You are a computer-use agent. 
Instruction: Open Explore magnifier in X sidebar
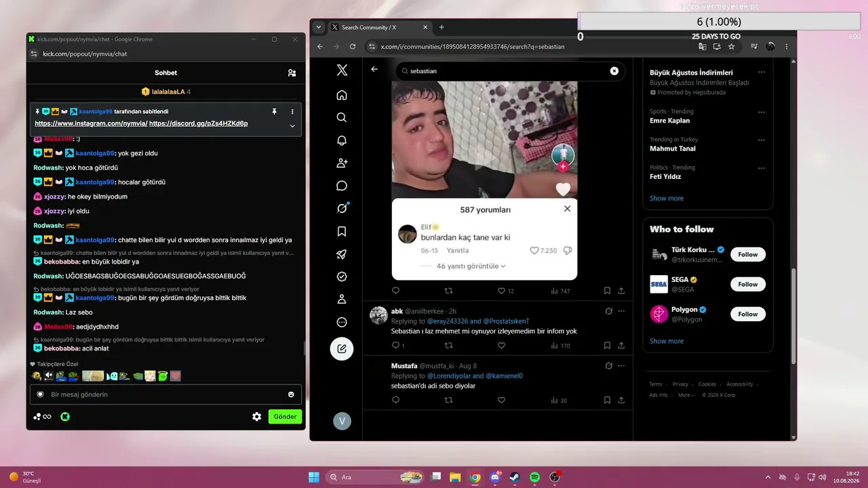342,117
